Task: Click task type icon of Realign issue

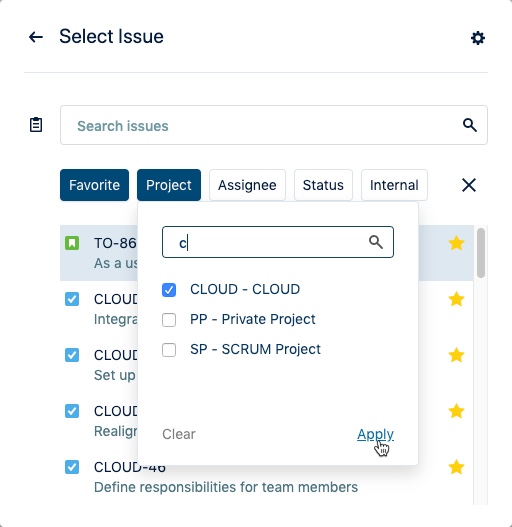Action: point(72,411)
